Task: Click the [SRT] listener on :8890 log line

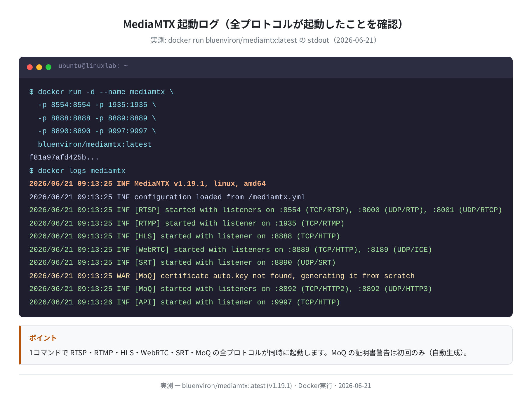Action: point(182,263)
